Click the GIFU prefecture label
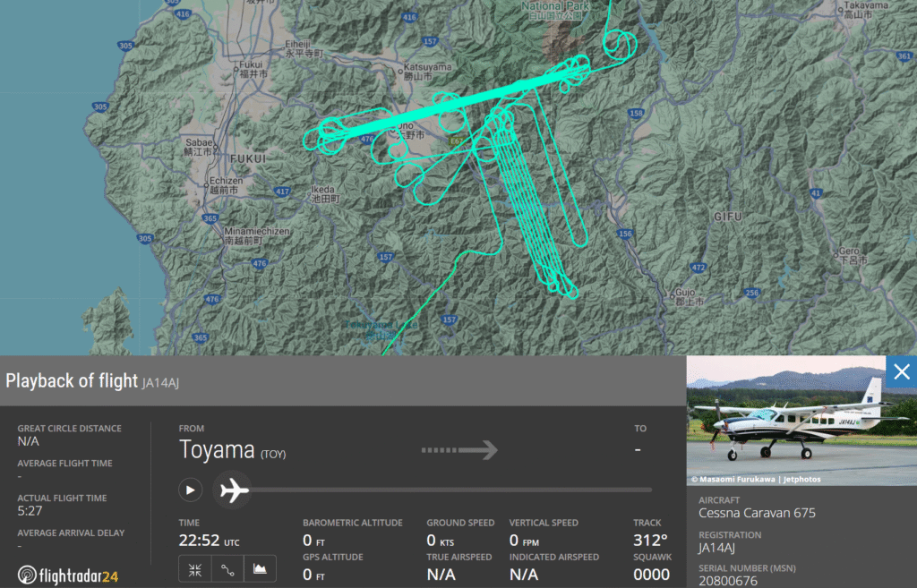 click(727, 217)
